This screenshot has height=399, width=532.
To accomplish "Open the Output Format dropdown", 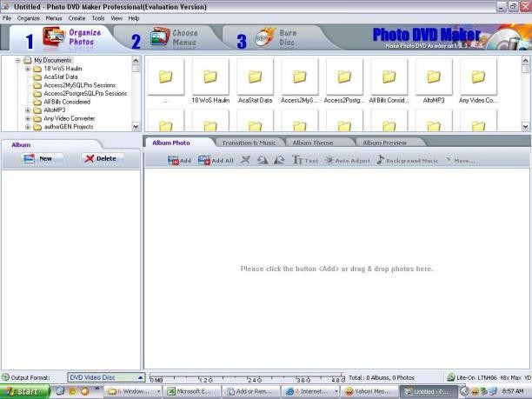I will tap(106, 377).
